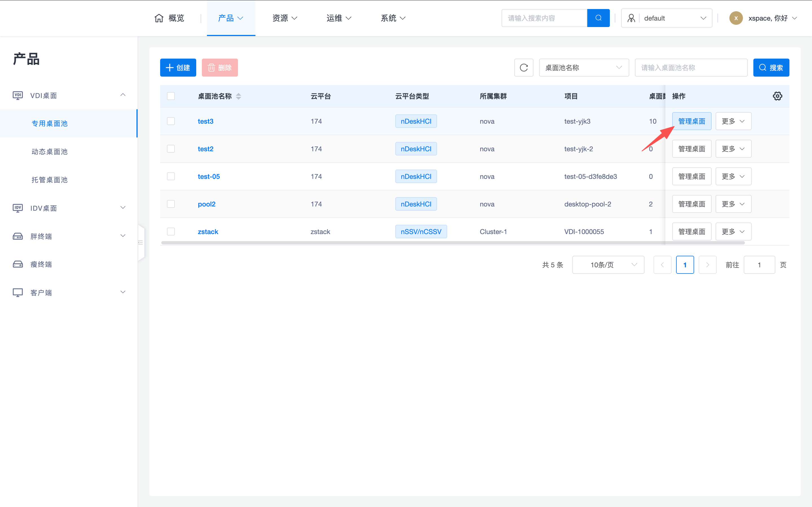This screenshot has width=812, height=507.
Task: Select the zstack row checkbox
Action: tap(171, 231)
